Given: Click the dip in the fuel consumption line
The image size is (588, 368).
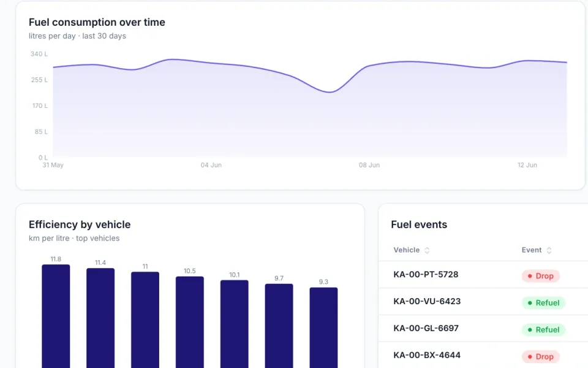Looking at the screenshot, I should 330,91.
